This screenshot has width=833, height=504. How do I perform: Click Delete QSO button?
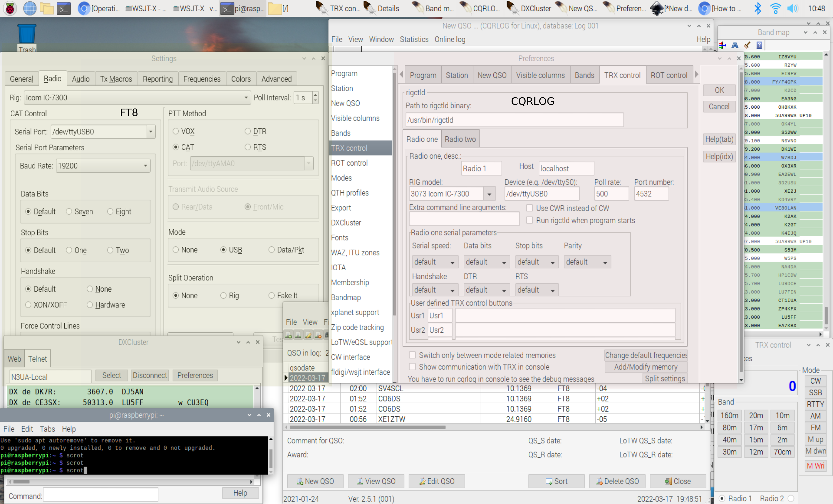617,481
